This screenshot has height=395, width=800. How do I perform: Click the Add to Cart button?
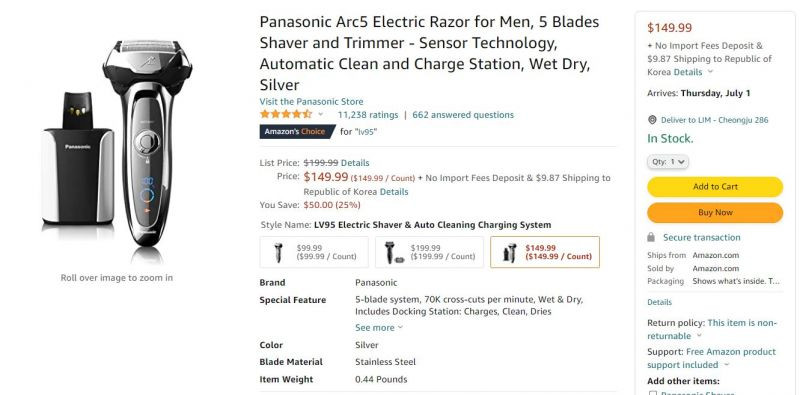point(715,187)
